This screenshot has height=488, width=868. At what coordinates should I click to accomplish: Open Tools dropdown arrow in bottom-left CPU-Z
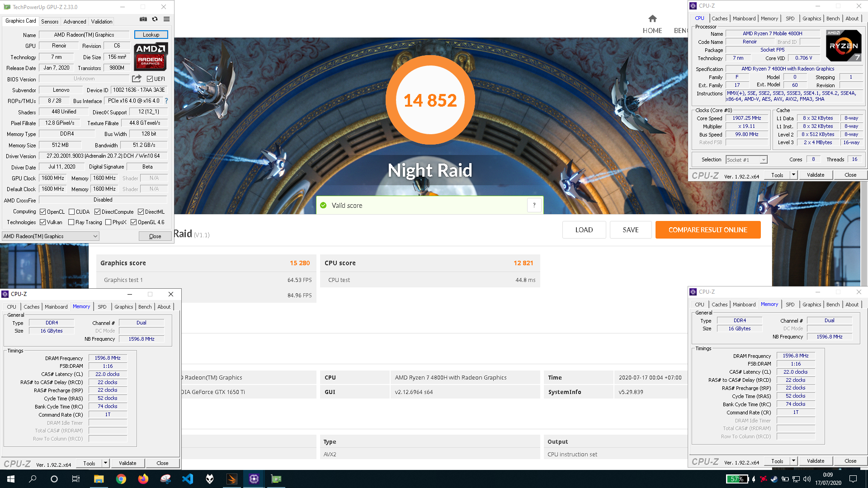coord(105,463)
